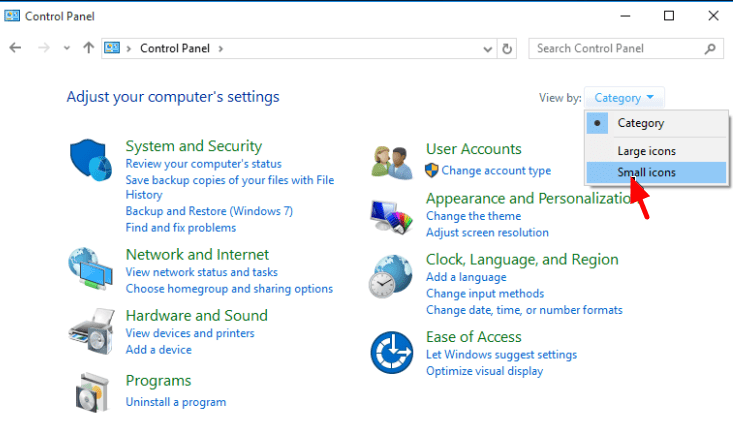Screen dimensions: 733x432
Task: Open the Ease of Access icon
Action: tap(392, 353)
